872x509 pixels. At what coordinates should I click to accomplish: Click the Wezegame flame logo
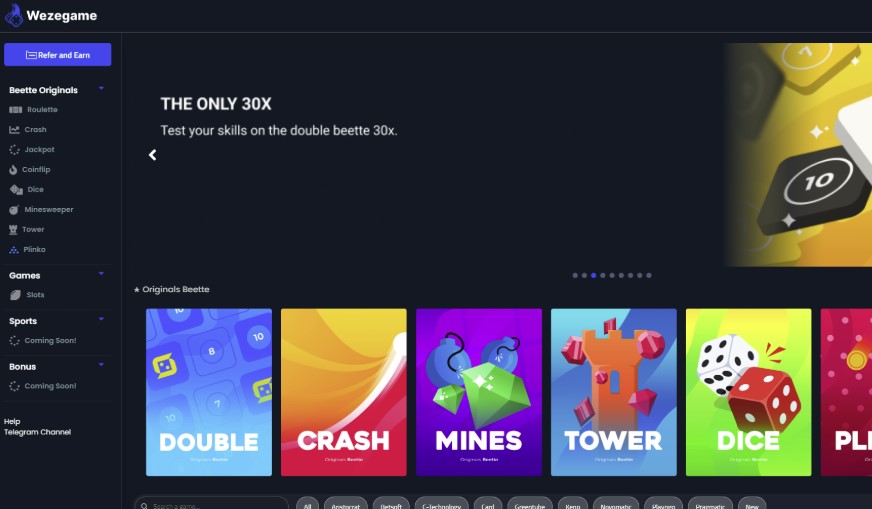point(14,16)
